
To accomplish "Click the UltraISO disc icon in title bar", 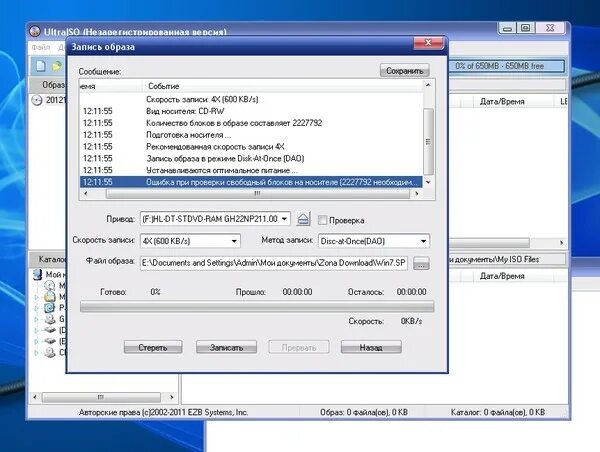I will click(x=35, y=31).
